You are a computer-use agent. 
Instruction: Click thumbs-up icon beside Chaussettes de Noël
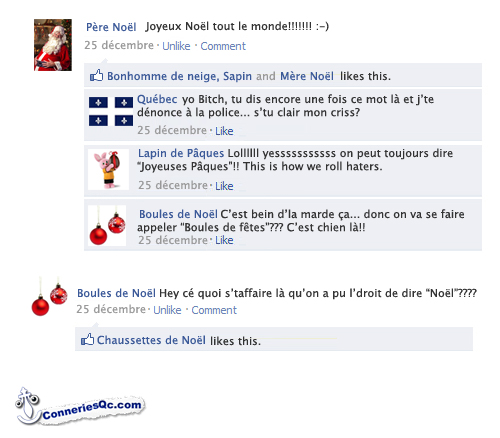point(88,340)
